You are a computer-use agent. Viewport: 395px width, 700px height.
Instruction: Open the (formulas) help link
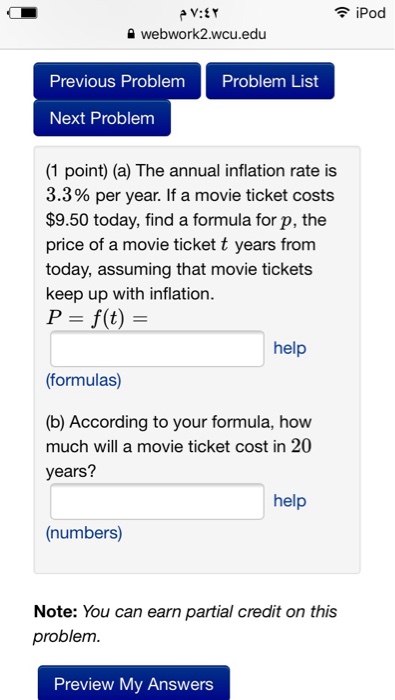83,380
